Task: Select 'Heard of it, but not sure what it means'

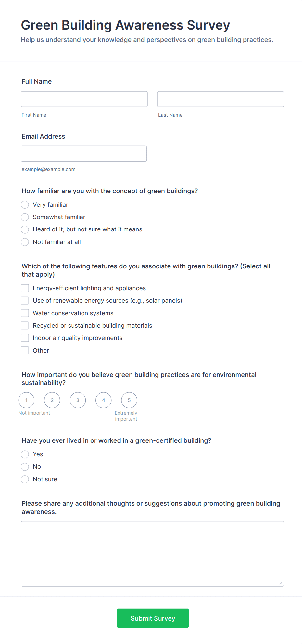Action: click(x=25, y=229)
